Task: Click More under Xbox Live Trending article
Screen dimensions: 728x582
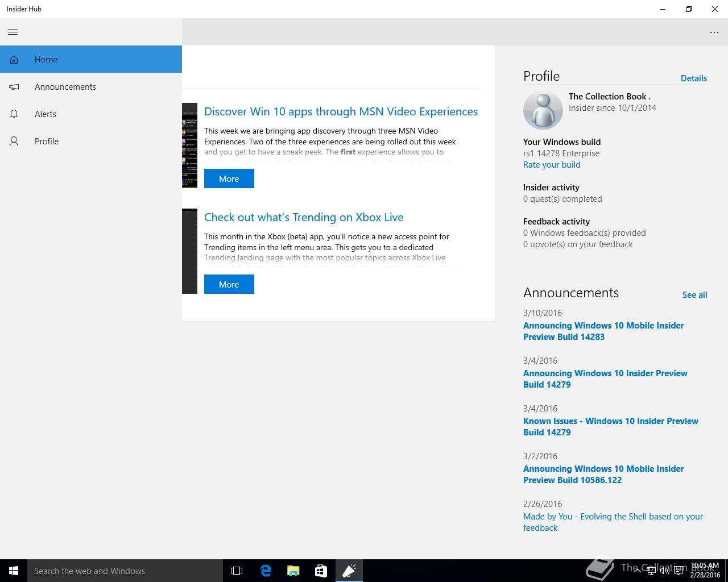Action: [229, 284]
